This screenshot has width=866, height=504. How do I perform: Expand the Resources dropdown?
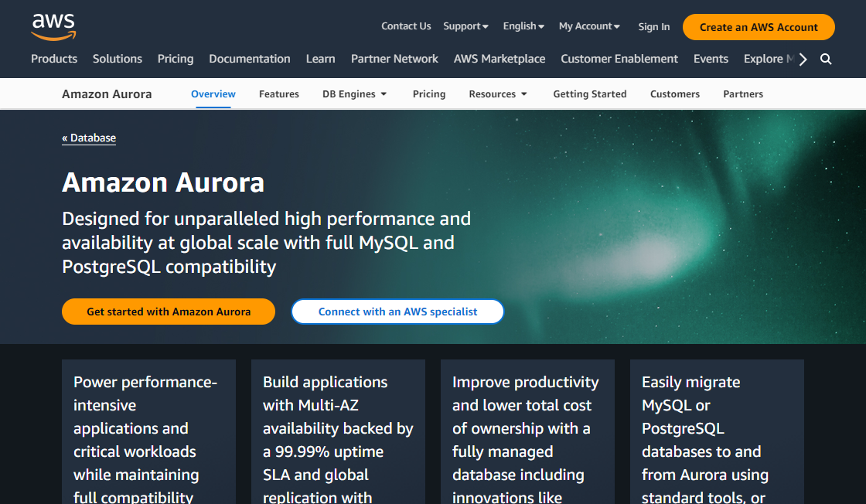pyautogui.click(x=498, y=94)
